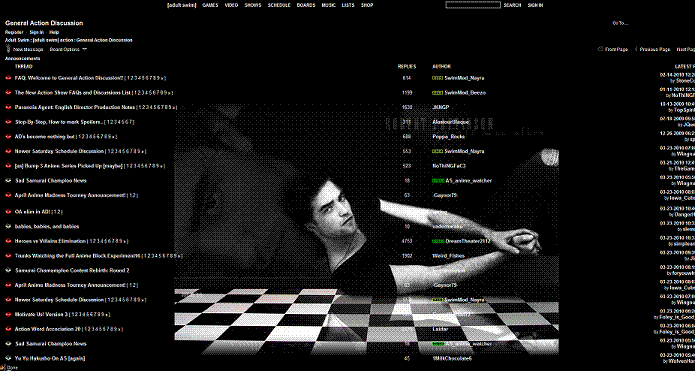Open the BOARDS menu
Screen dimensions: 695x371
pos(306,5)
